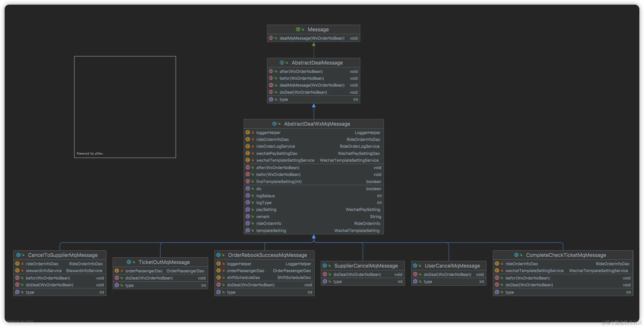Image resolution: width=644 pixels, height=327 pixels.
Task: Click the abstract class icon beside AbstractDealMessage
Action: (282, 63)
